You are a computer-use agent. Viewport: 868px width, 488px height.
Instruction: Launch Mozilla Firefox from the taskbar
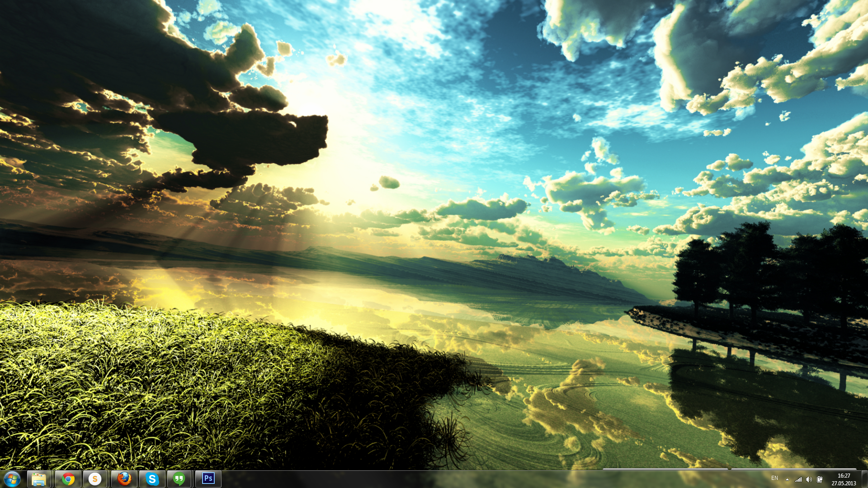point(124,479)
